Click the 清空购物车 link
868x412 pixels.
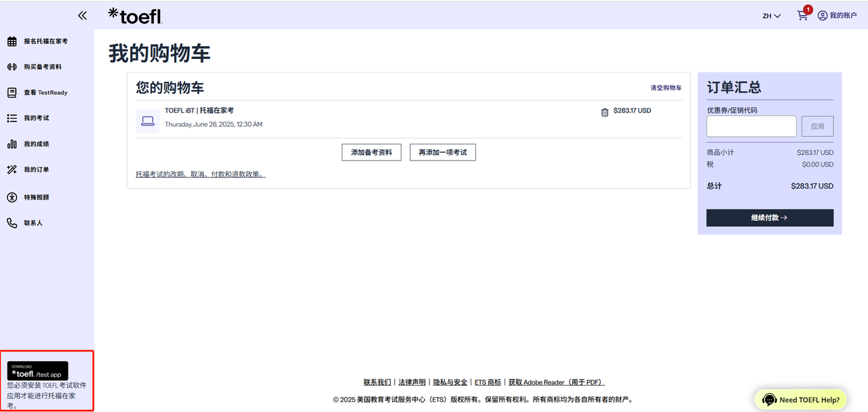[666, 88]
